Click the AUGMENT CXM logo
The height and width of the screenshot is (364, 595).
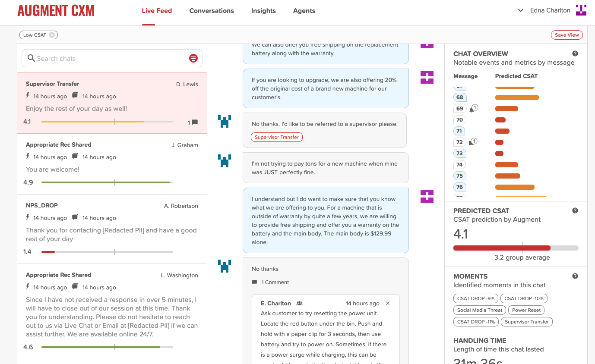tap(56, 11)
